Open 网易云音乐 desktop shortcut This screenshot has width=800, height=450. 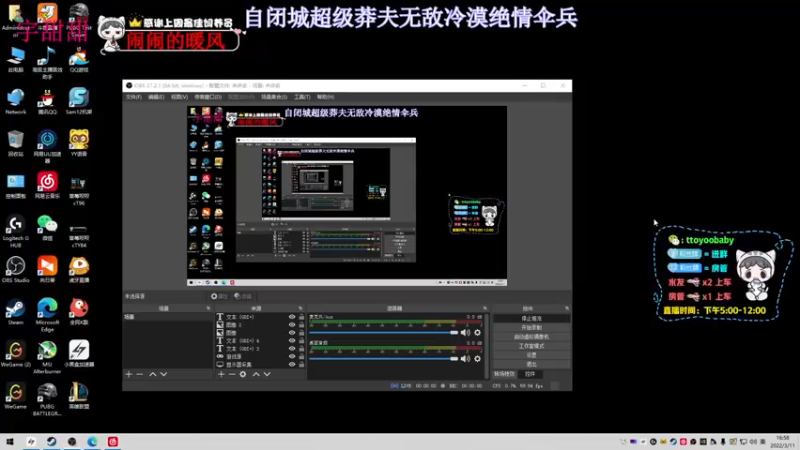tap(47, 186)
